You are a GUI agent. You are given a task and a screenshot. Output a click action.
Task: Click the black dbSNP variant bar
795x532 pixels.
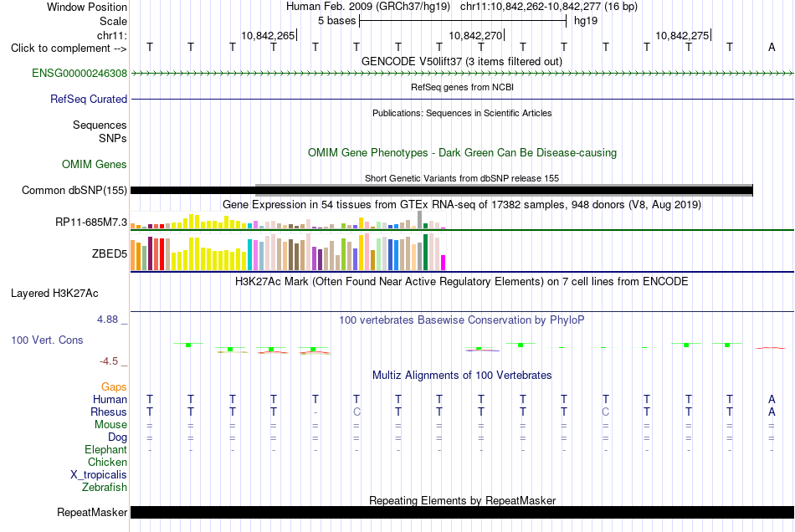pos(442,191)
